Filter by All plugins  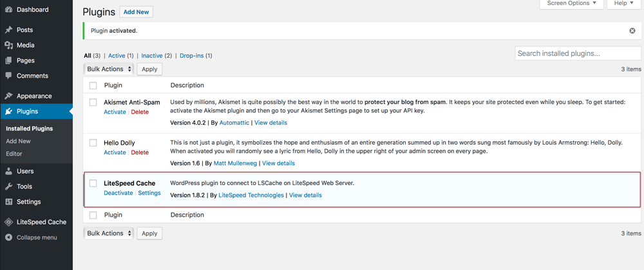pos(88,55)
